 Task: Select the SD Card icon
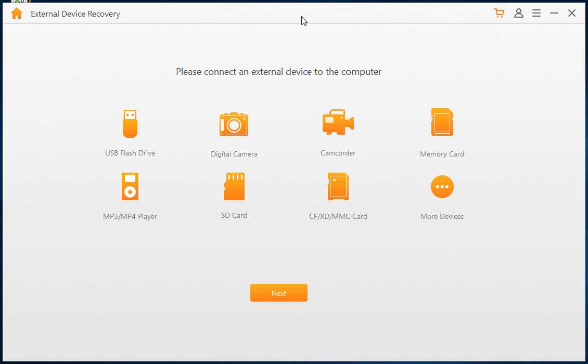[234, 187]
